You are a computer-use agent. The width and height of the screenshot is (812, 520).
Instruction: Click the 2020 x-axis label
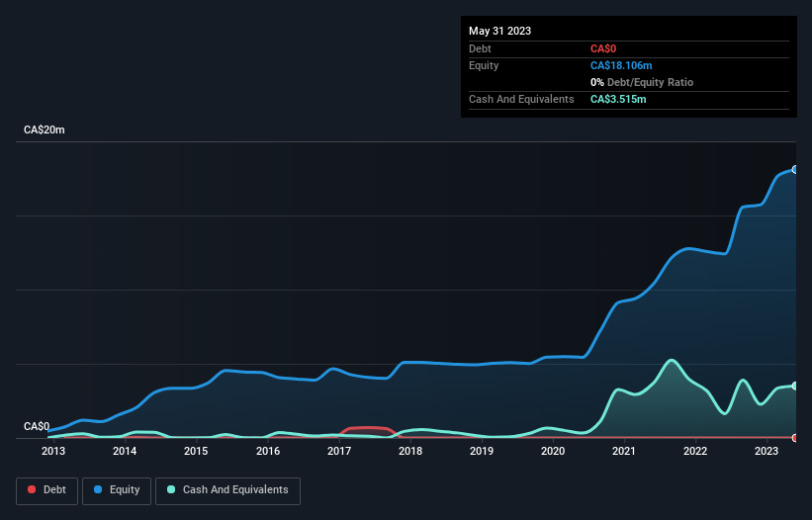[553, 451]
